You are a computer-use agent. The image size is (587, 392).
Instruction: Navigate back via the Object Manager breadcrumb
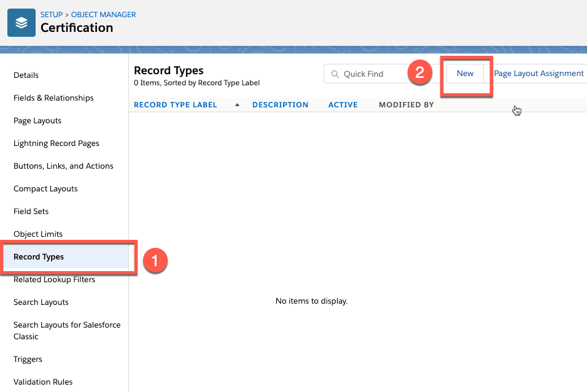click(103, 14)
